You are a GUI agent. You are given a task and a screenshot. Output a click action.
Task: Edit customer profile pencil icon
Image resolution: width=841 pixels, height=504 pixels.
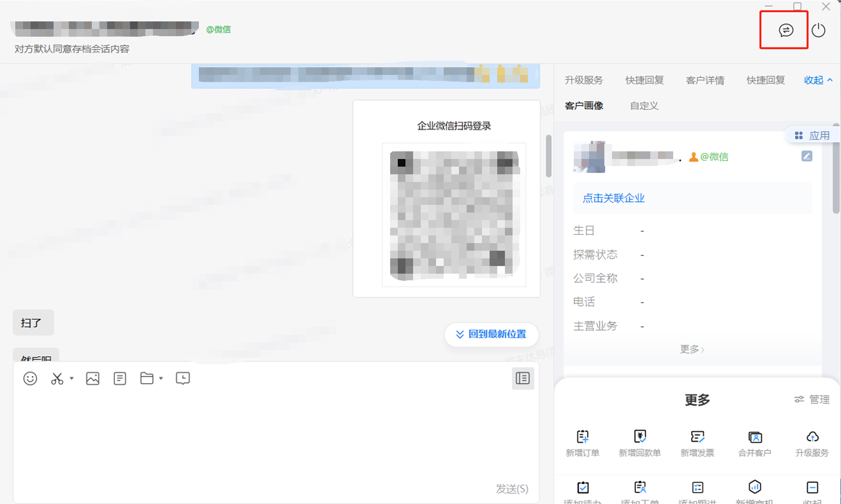click(806, 156)
